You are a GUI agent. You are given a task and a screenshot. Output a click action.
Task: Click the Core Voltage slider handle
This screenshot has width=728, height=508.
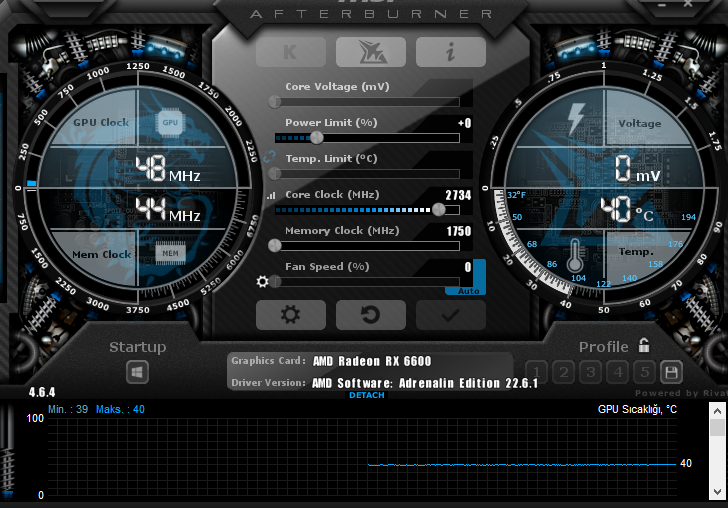coord(275,102)
